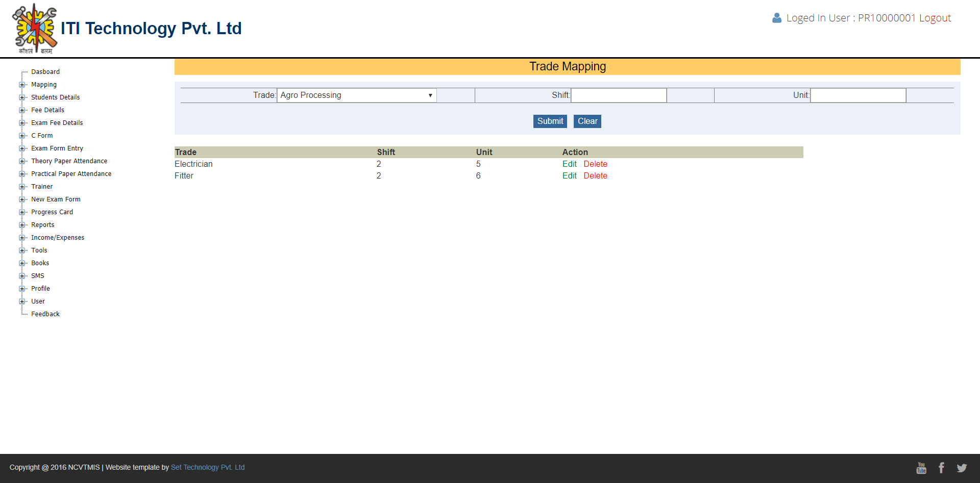Click the ITI Technology logo image
Screen dimensions: 980x483
[35, 29]
